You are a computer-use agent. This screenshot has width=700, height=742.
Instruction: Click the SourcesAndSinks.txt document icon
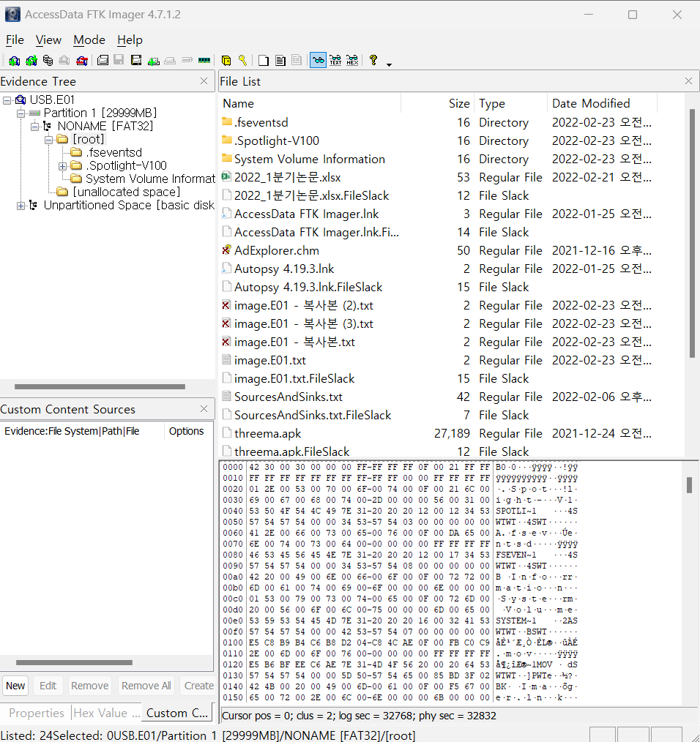(x=226, y=396)
